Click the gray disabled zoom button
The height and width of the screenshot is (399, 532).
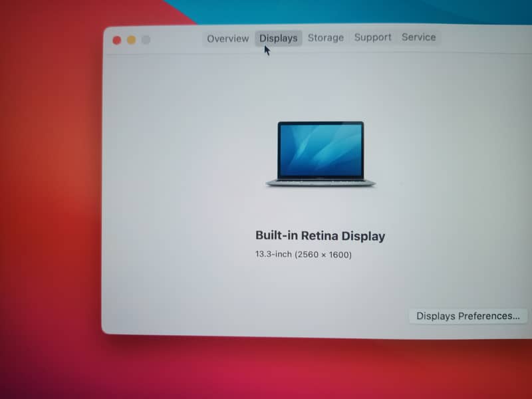pyautogui.click(x=146, y=40)
